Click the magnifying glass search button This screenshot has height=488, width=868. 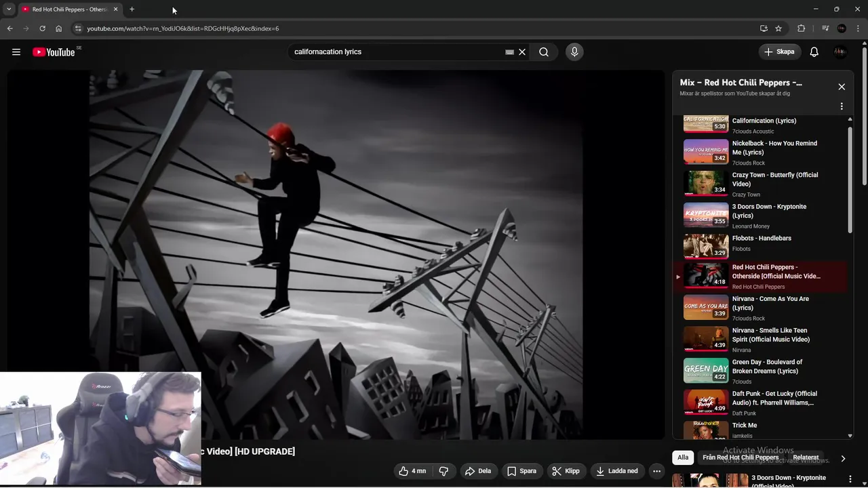click(544, 52)
